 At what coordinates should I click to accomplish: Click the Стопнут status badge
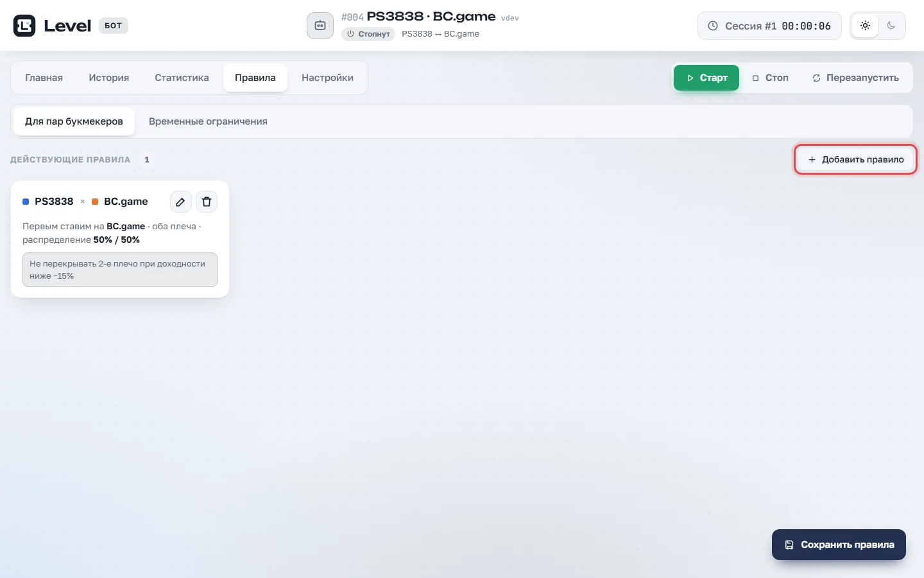[x=368, y=34]
